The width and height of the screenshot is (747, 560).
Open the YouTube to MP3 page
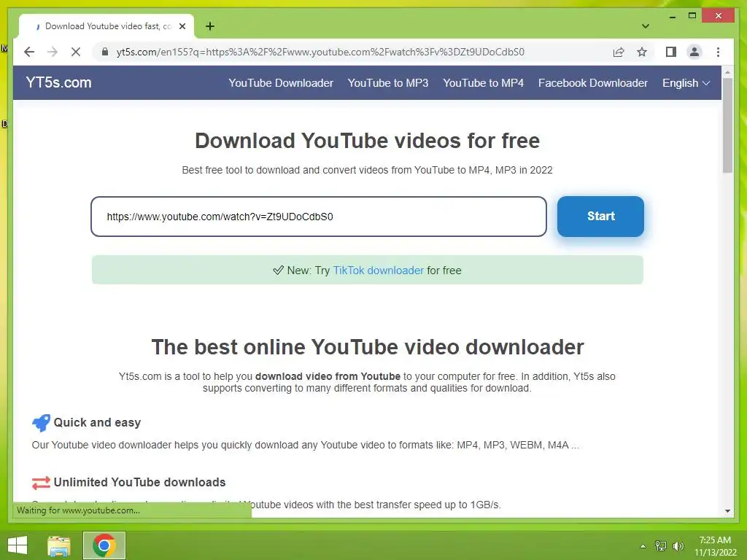pos(388,83)
